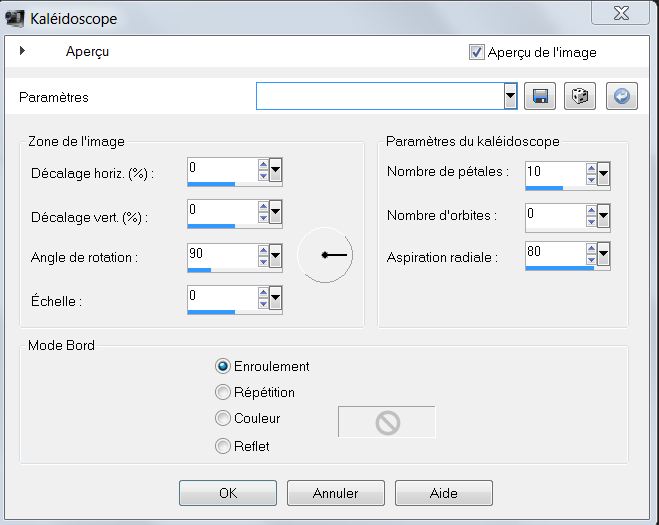Open Nombre d'orbites dropdown arrow
The width and height of the screenshot is (659, 525).
(603, 216)
